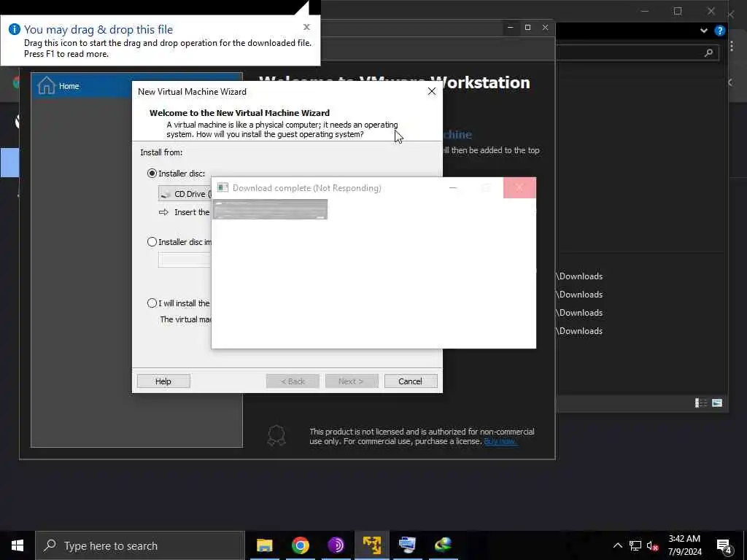Open the Windows Start menu
The height and width of the screenshot is (560, 747).
click(x=18, y=545)
